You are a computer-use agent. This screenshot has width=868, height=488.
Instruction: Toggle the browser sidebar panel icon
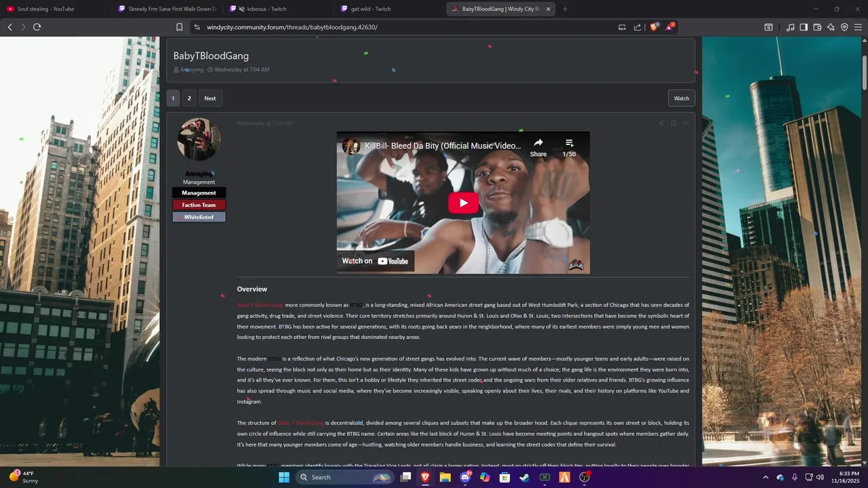pos(804,27)
